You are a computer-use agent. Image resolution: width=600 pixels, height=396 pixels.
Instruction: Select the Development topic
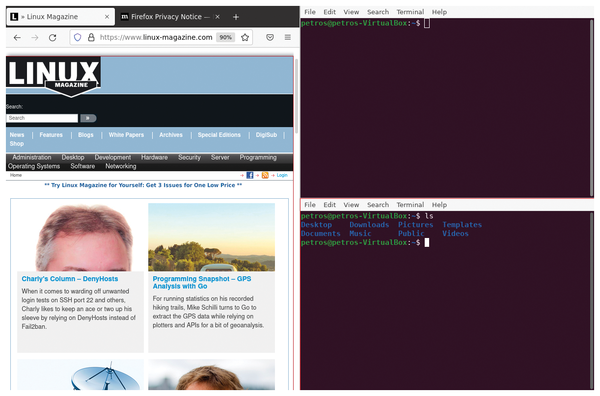coord(113,158)
